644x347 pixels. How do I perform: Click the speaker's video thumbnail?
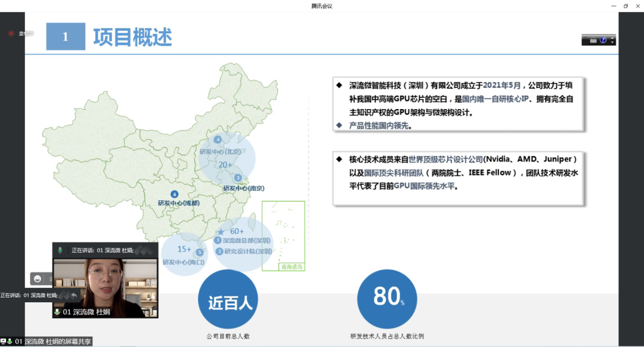point(105,283)
